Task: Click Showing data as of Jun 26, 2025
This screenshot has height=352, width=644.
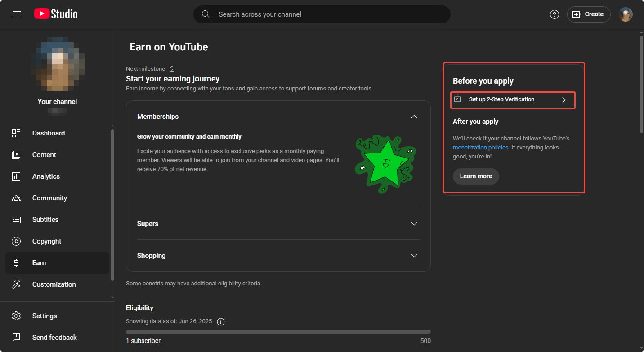Action: (169, 322)
